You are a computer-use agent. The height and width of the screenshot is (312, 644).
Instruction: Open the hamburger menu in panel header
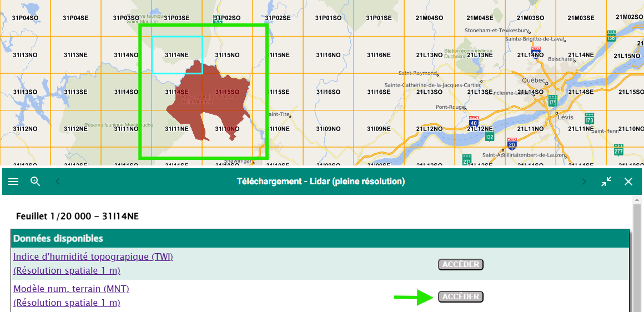[13, 182]
